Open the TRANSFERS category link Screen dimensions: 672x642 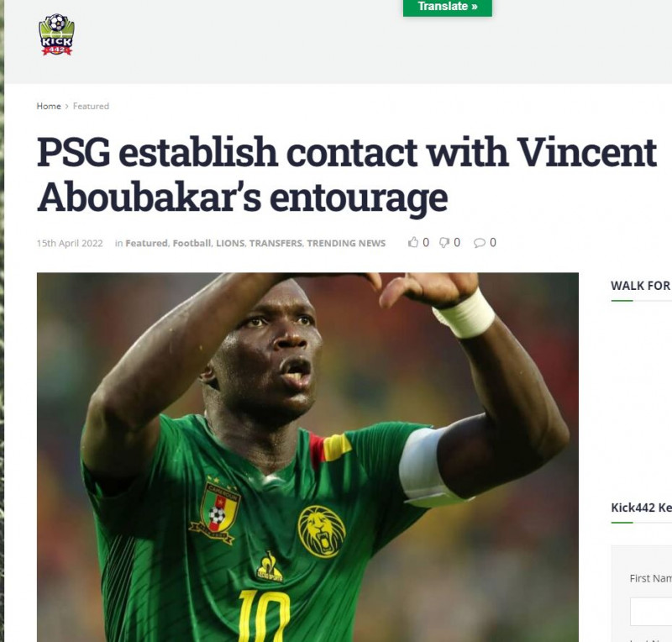coord(276,243)
